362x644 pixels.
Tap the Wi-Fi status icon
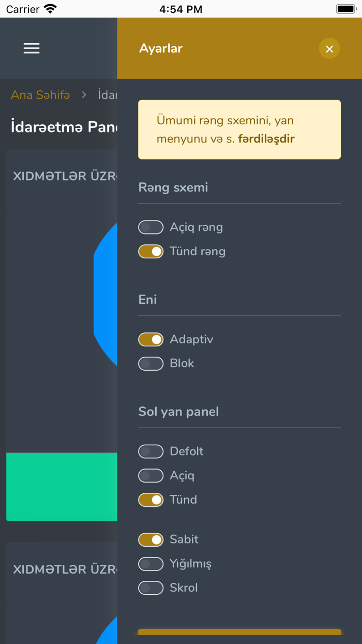pos(49,9)
